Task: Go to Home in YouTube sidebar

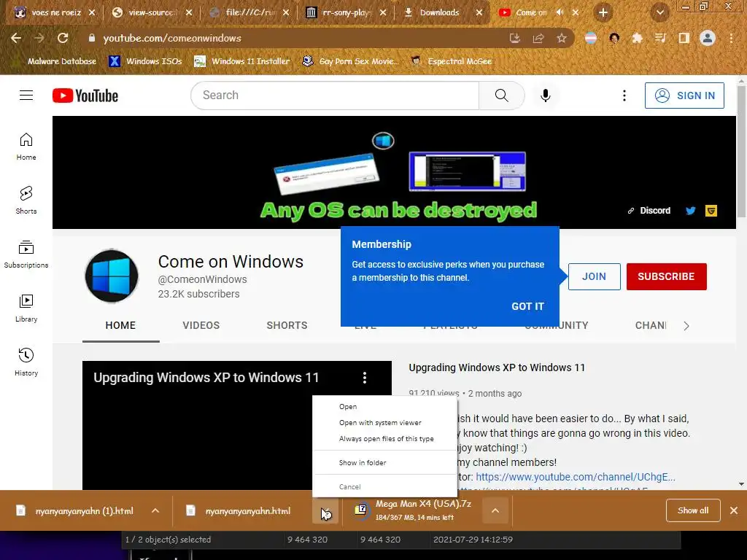Action: click(x=26, y=147)
